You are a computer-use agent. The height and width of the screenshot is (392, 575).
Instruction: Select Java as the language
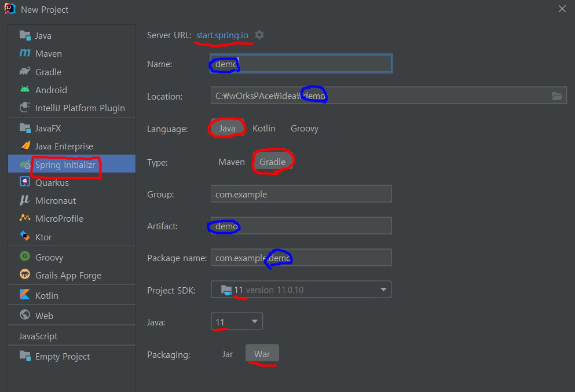pyautogui.click(x=228, y=129)
